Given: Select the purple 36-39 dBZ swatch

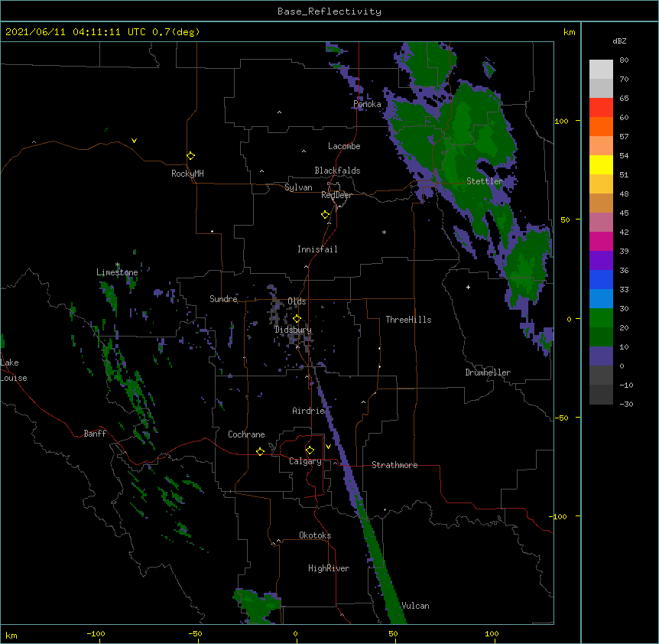Looking at the screenshot, I should [601, 261].
